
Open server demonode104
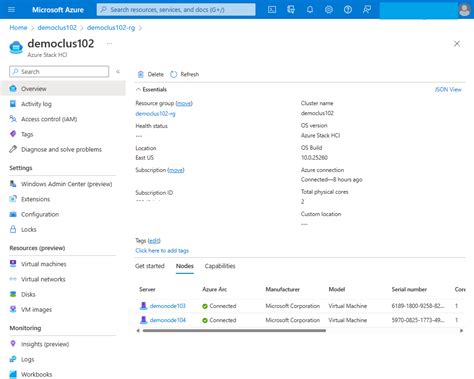(x=167, y=320)
